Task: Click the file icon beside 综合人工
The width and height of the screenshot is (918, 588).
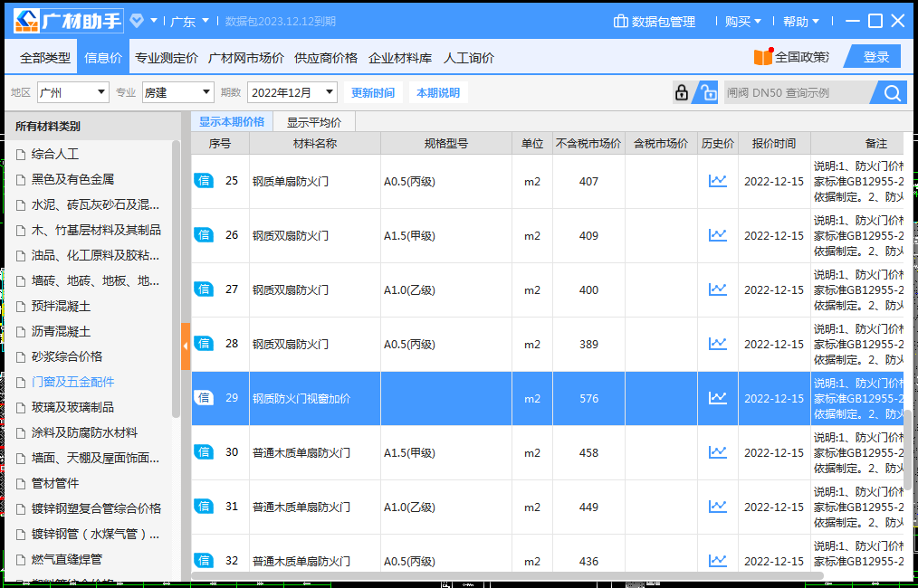Action: (x=21, y=155)
